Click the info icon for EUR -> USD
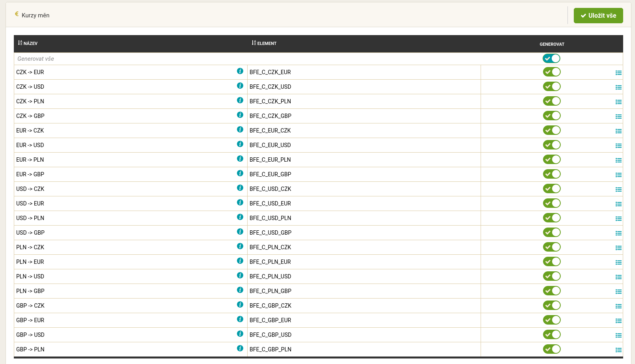This screenshot has width=635, height=364. coord(240,144)
